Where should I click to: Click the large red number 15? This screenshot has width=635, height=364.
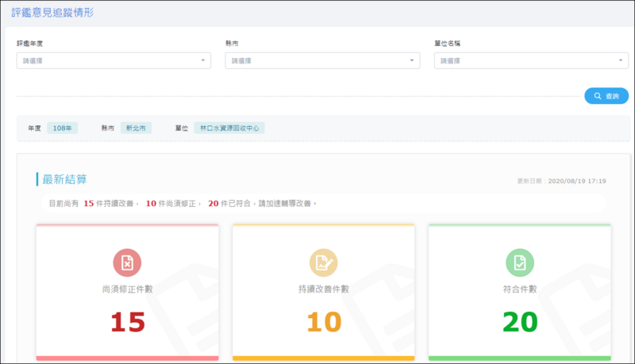point(127,321)
